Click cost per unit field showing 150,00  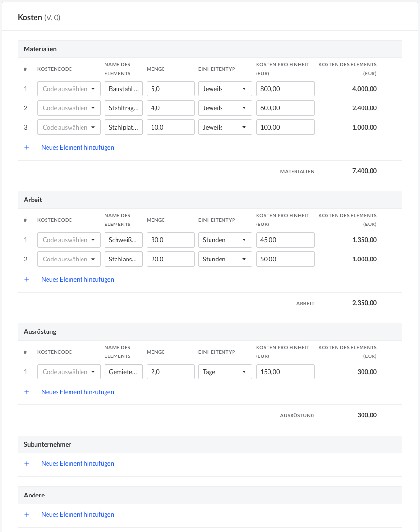pyautogui.click(x=285, y=372)
